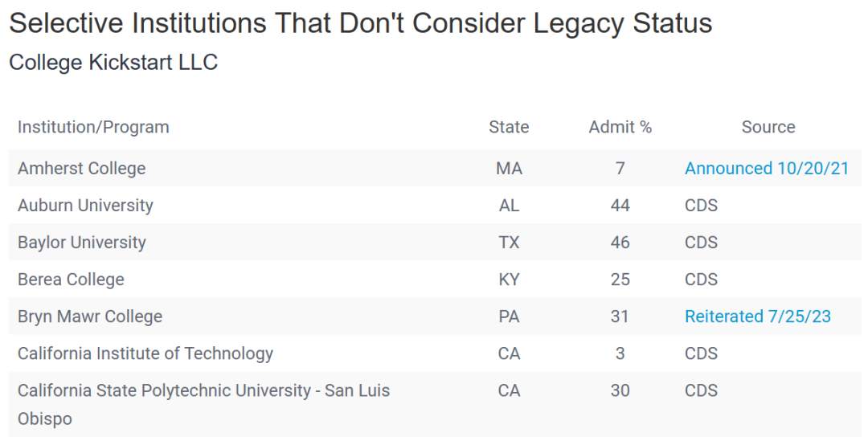Click California State Polytechnic University entry
The height and width of the screenshot is (445, 868).
point(203,404)
